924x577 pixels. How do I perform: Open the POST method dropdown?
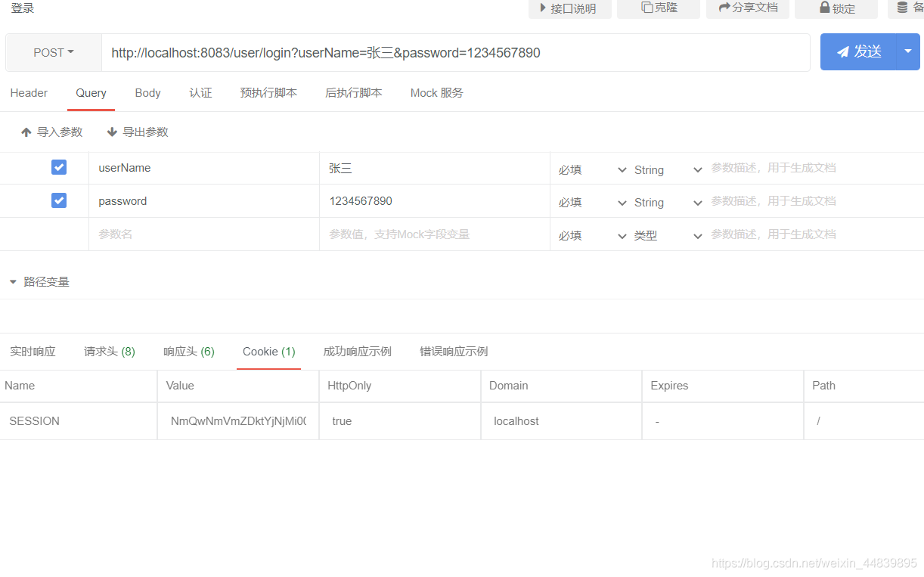coord(54,53)
